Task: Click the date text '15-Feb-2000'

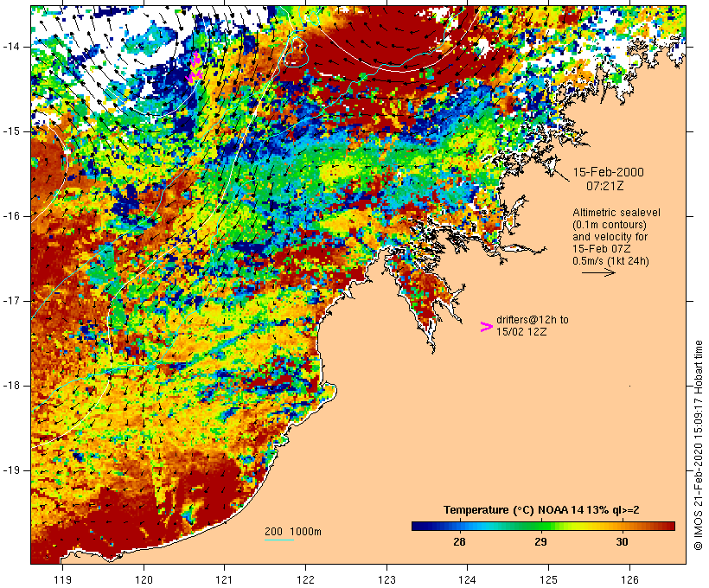Action: tap(608, 172)
